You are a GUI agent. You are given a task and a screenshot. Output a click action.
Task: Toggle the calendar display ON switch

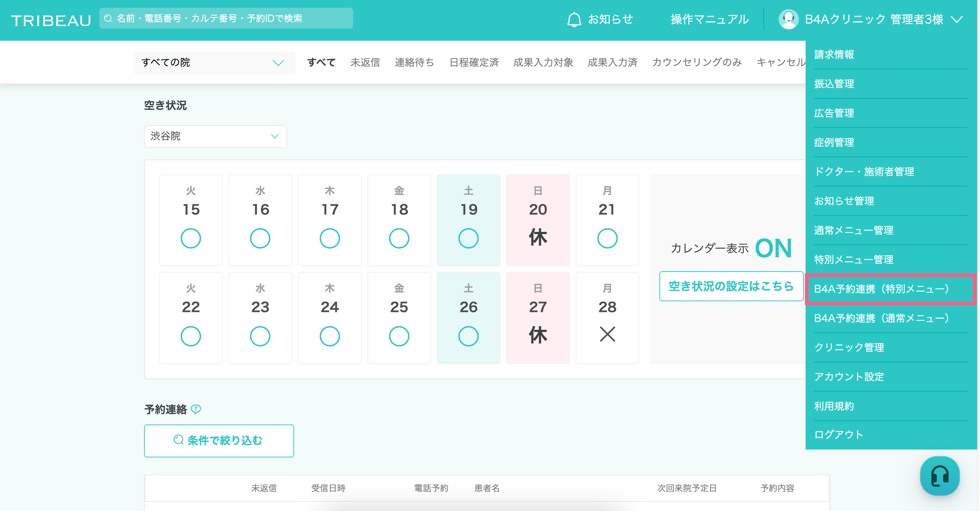point(773,248)
